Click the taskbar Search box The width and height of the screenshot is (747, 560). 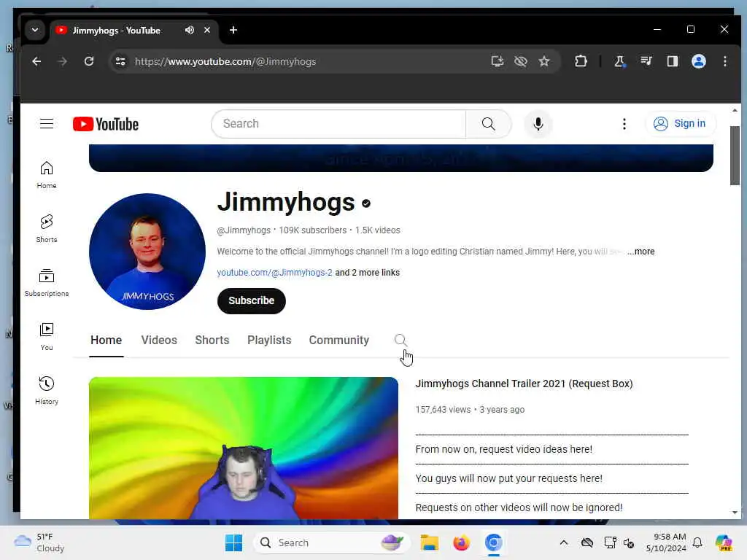tap(332, 542)
